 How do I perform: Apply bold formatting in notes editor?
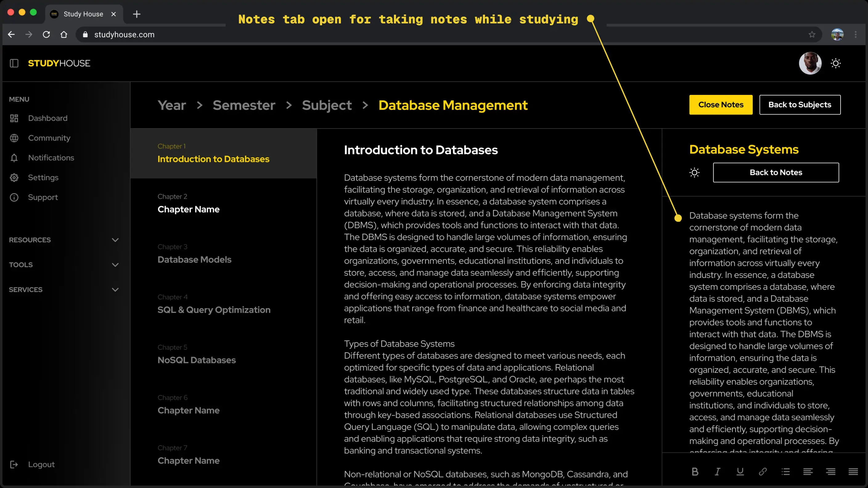pyautogui.click(x=695, y=472)
